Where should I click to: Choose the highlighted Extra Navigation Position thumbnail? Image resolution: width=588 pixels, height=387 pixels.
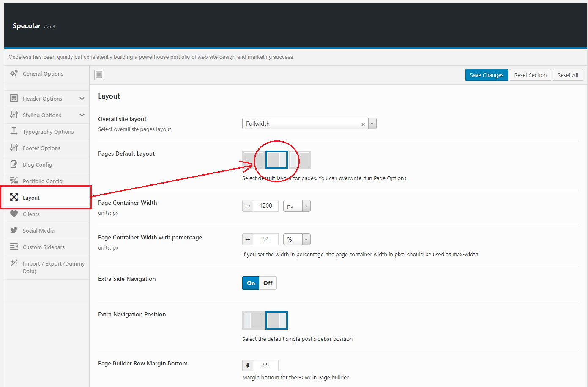point(276,321)
